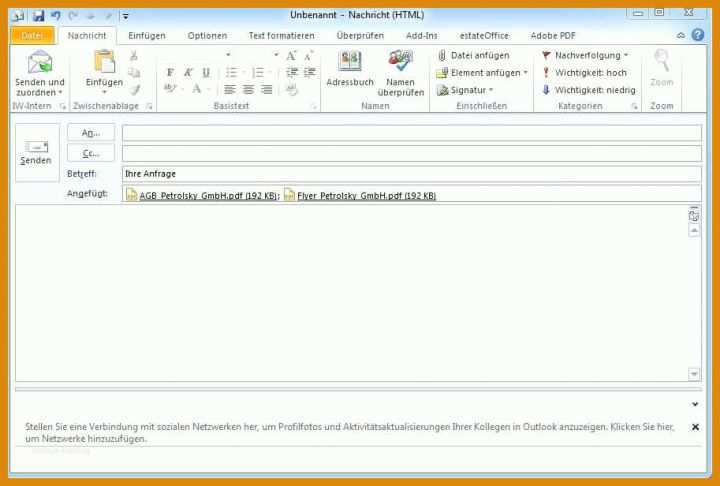720x486 pixels.
Task: Toggle italic formatting (K)
Action: coord(188,73)
